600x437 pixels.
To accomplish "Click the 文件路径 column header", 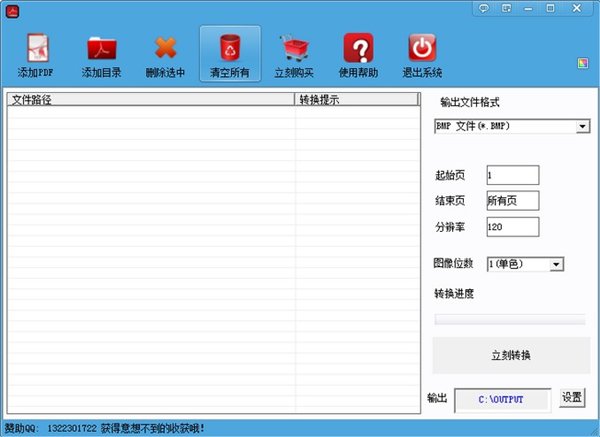I will click(151, 99).
